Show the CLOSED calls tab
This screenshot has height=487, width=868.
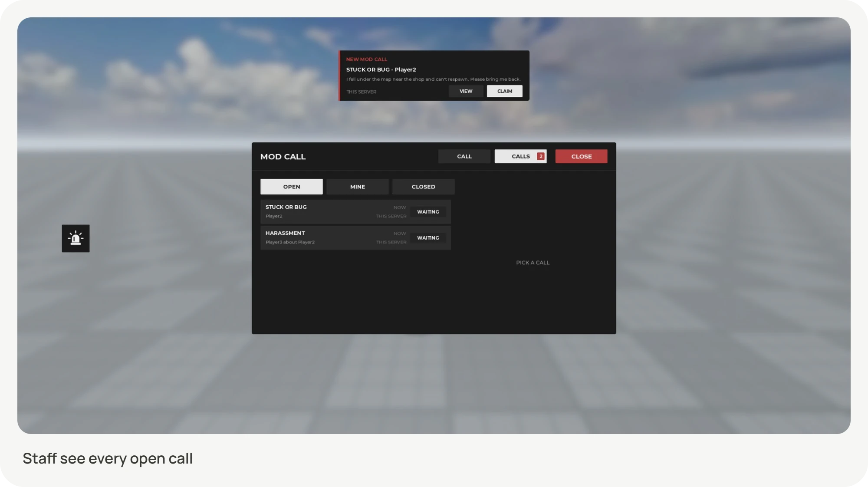423,187
